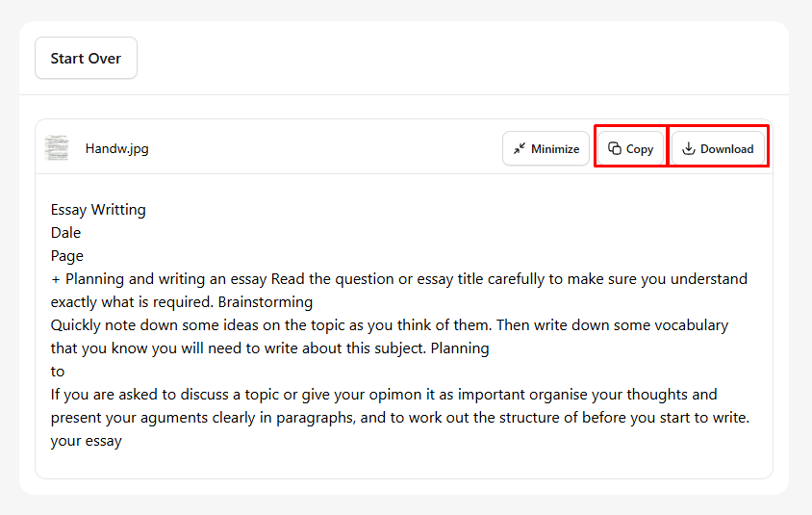The image size is (812, 515).
Task: Click the download arrow tray icon
Action: tap(688, 148)
